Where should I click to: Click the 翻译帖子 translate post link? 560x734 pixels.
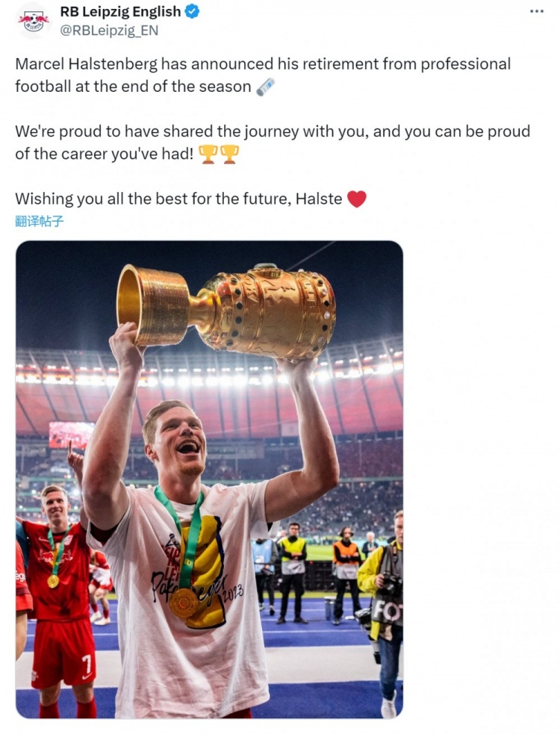(39, 221)
